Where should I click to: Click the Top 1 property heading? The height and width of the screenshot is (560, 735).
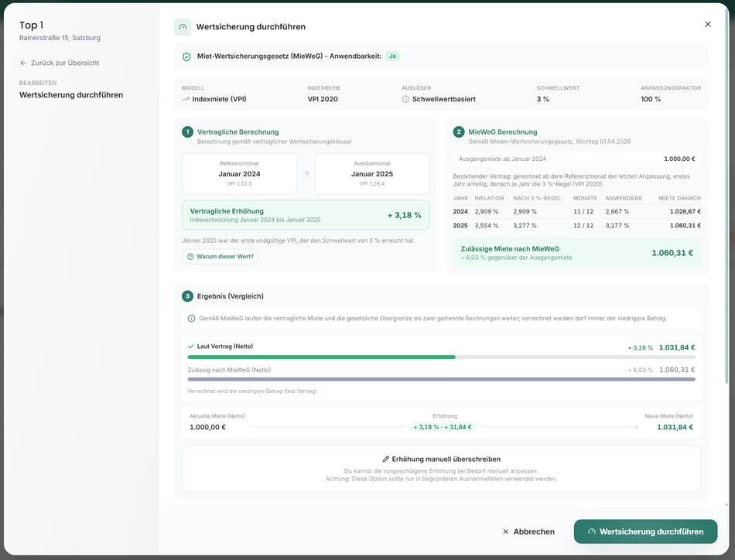click(32, 26)
